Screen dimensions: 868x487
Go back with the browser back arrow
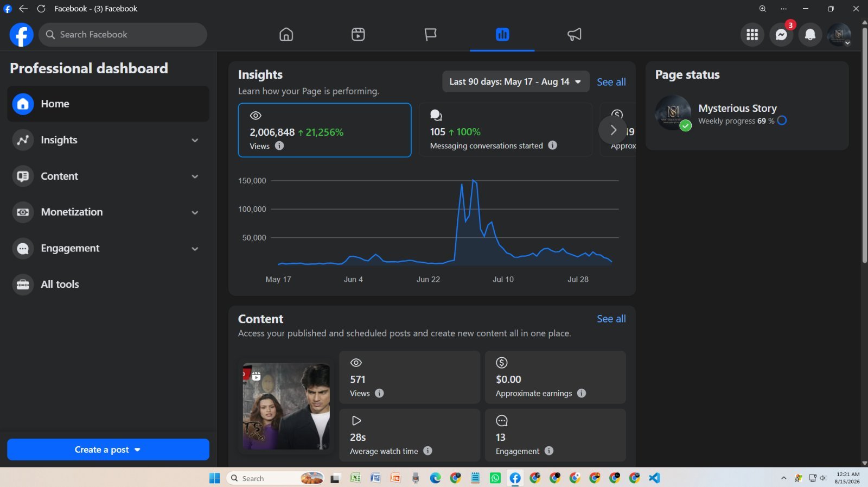pyautogui.click(x=23, y=9)
